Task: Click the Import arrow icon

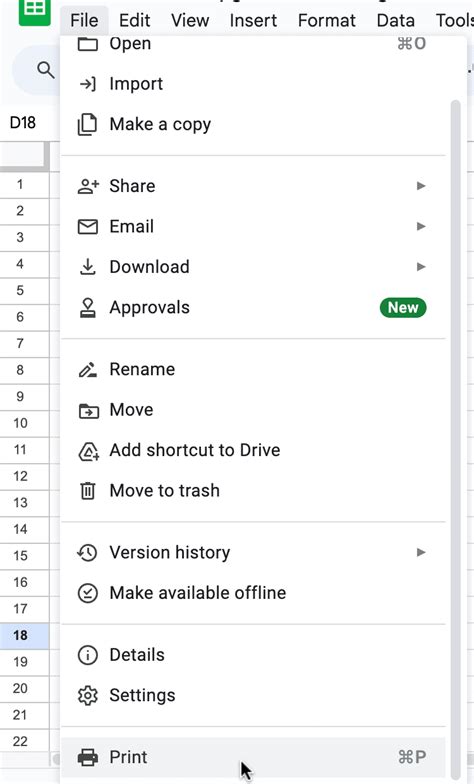Action: tap(88, 84)
